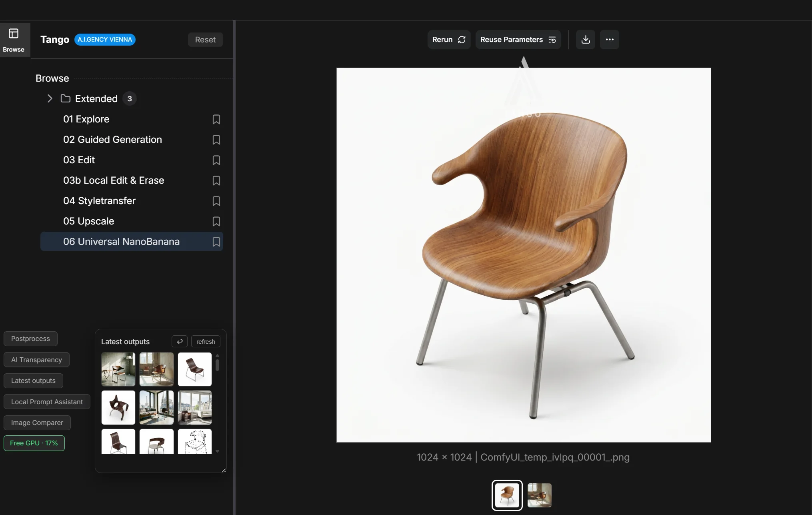Click the Reset button
Viewport: 812px width, 515px height.
(205, 40)
